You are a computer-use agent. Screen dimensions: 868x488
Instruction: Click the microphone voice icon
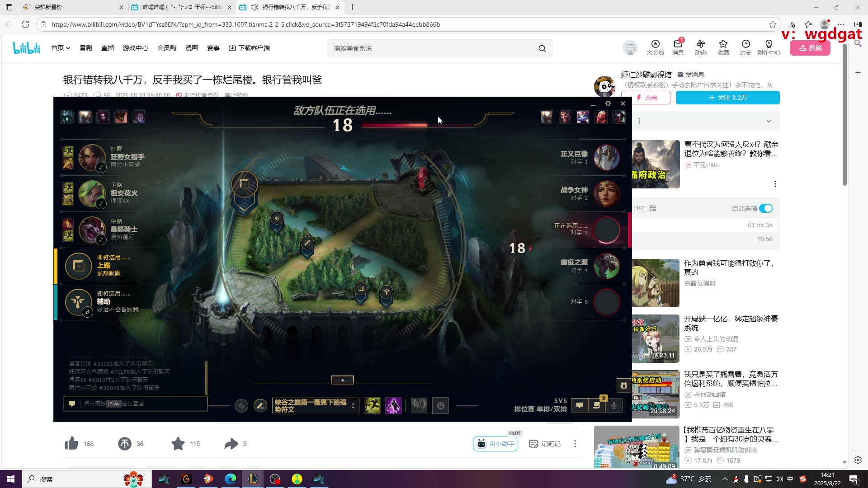614,405
